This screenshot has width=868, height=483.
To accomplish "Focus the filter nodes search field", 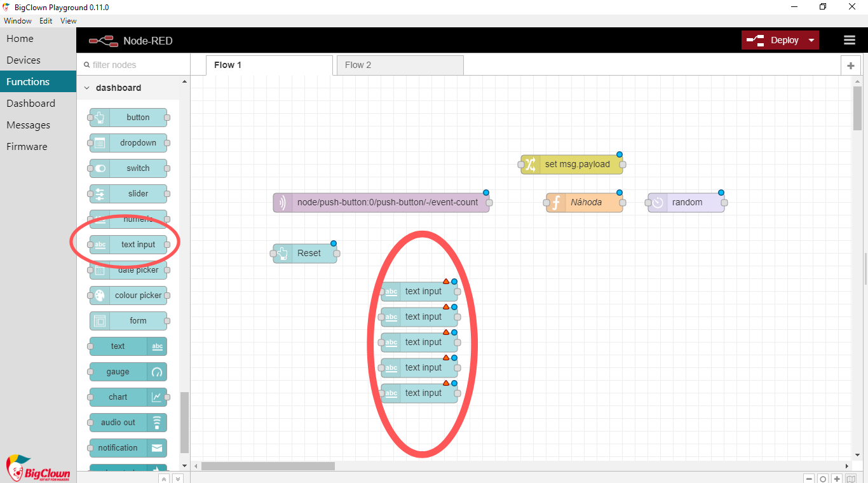I will pyautogui.click(x=133, y=65).
